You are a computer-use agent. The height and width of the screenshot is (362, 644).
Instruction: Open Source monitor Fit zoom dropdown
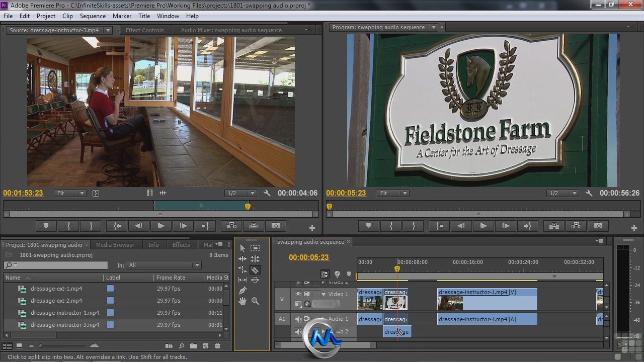70,193
